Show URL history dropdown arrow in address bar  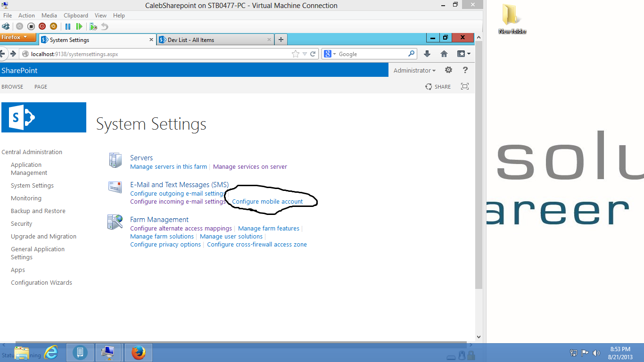[305, 54]
